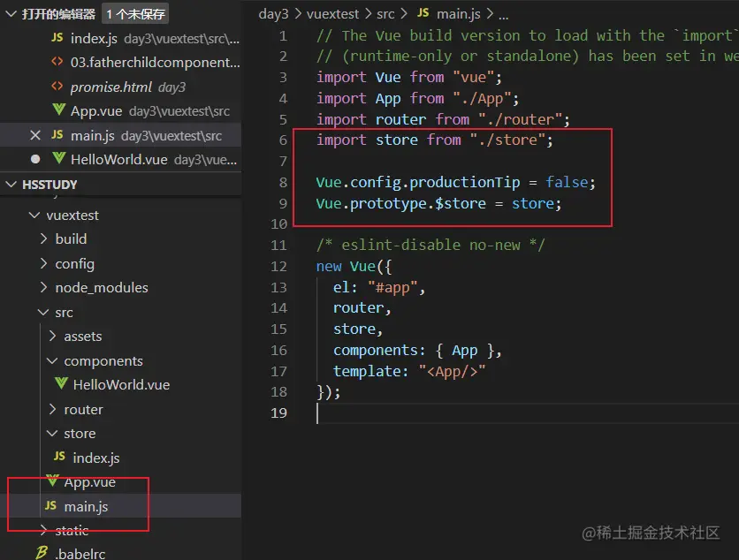Screen dimensions: 739x560
Task: Click vuextest breadcrumb segment
Action: tap(332, 14)
